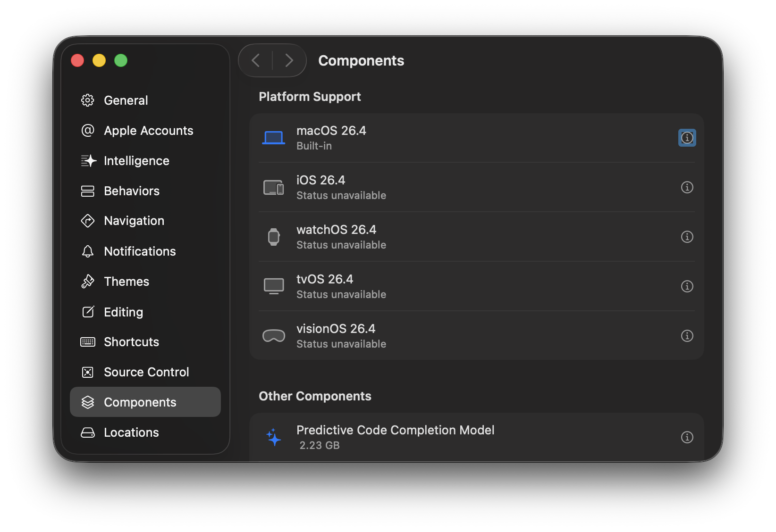Click the Behaviors sidebar icon
Screen dimensions: 776x532
click(x=88, y=191)
